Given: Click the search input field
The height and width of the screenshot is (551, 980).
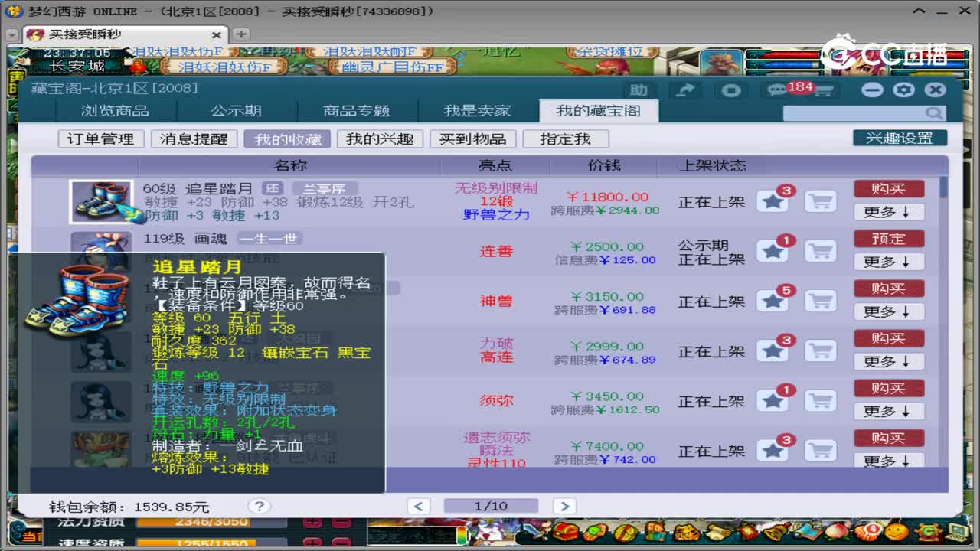Looking at the screenshot, I should point(854,113).
